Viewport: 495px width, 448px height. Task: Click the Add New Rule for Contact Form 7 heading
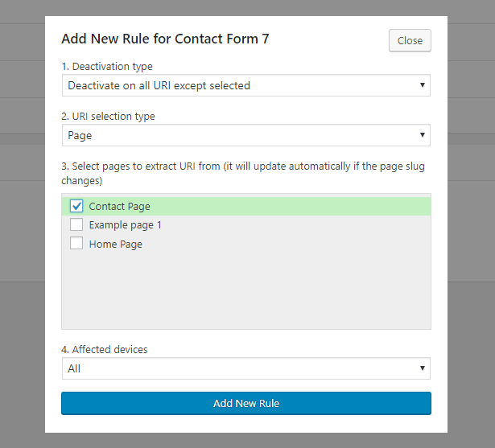point(165,39)
